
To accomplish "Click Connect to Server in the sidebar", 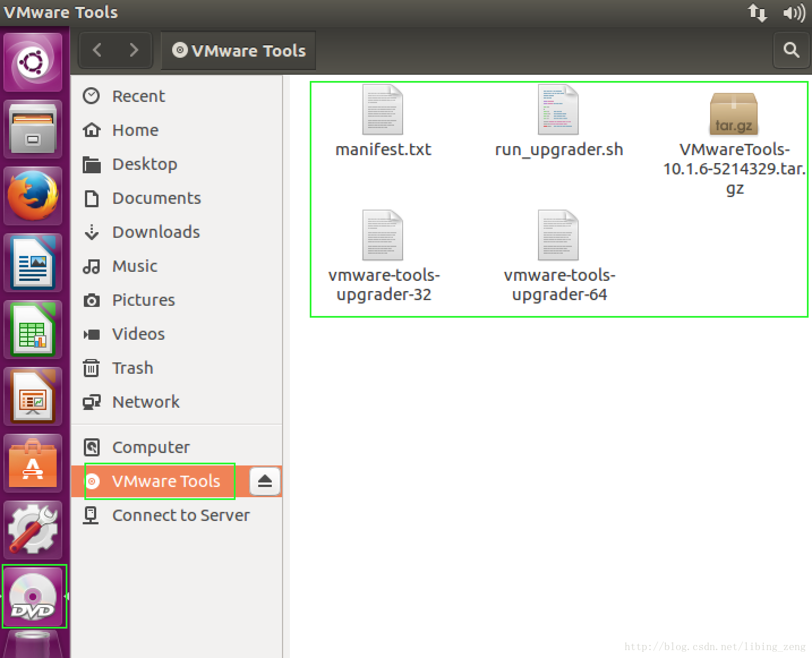I will click(x=177, y=515).
